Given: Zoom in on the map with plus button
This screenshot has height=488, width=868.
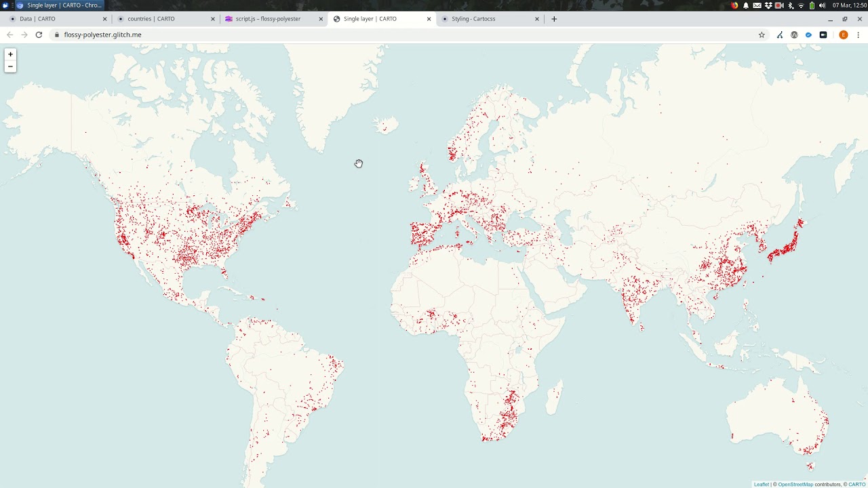Looking at the screenshot, I should (x=10, y=54).
